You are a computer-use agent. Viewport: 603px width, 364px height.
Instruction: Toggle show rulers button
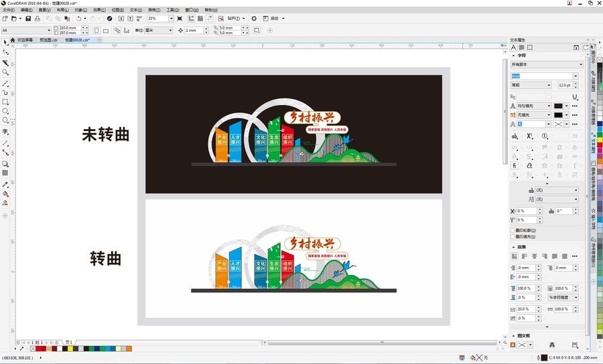pos(191,19)
